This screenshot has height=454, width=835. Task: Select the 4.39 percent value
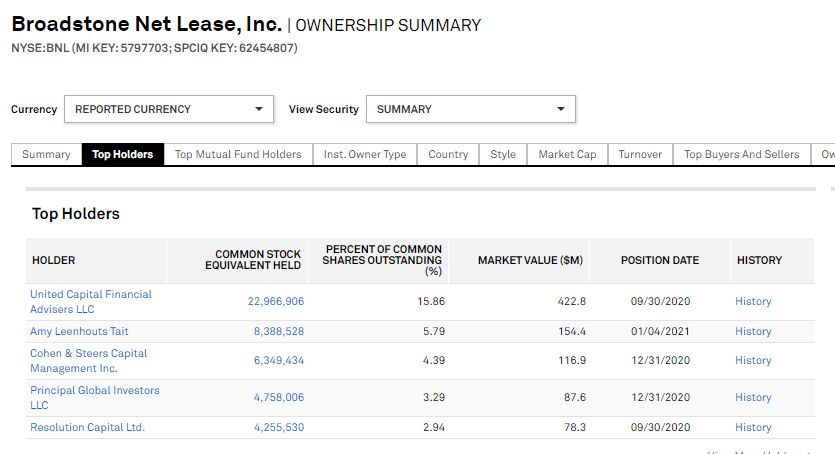pos(434,360)
